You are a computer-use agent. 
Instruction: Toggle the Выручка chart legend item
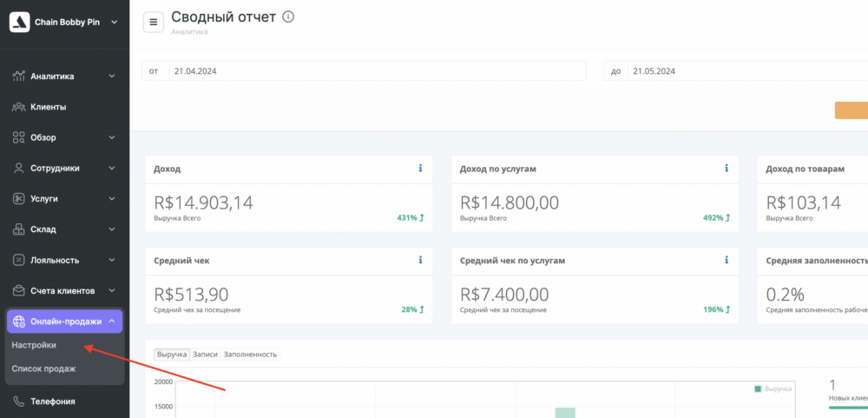773,388
